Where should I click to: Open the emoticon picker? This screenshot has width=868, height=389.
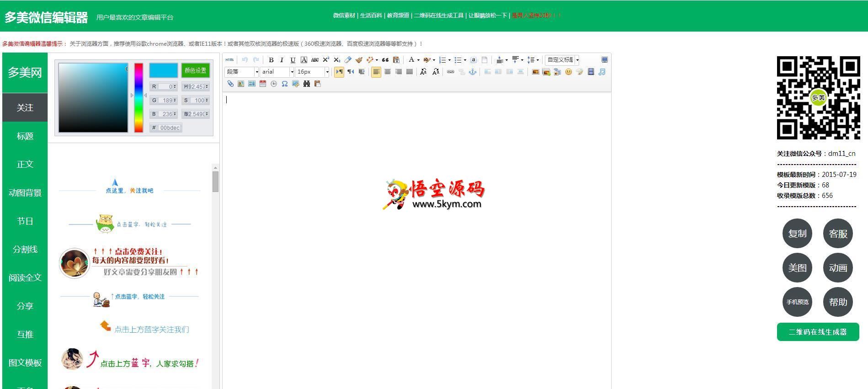569,72
